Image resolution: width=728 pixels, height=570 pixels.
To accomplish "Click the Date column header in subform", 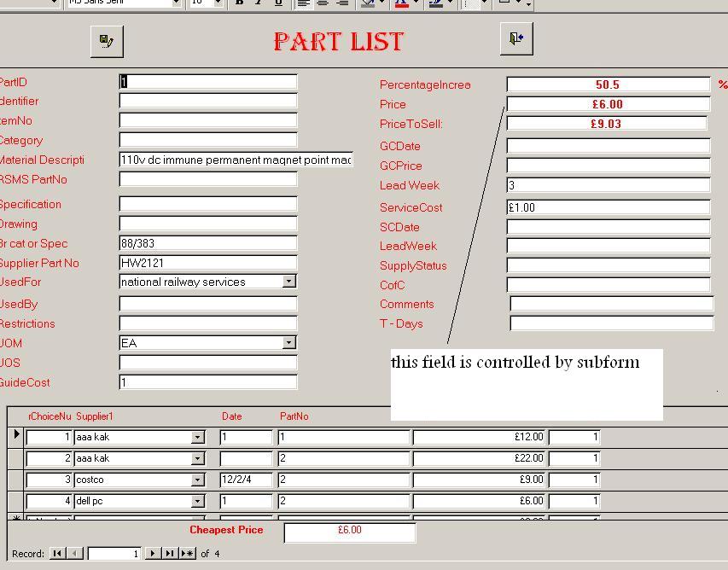I will (231, 416).
